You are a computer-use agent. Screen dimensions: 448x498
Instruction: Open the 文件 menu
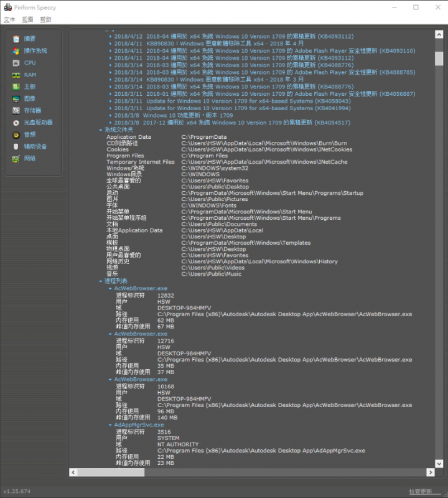pos(9,20)
